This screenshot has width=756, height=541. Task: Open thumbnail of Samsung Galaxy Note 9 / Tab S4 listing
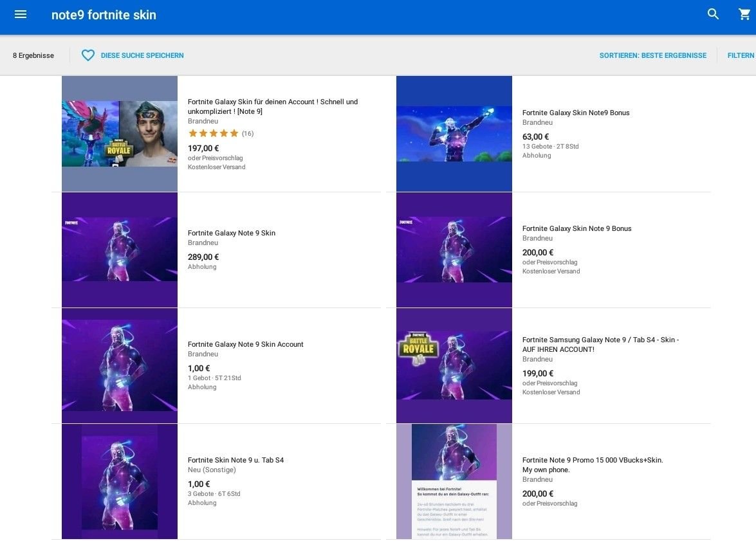(x=454, y=365)
